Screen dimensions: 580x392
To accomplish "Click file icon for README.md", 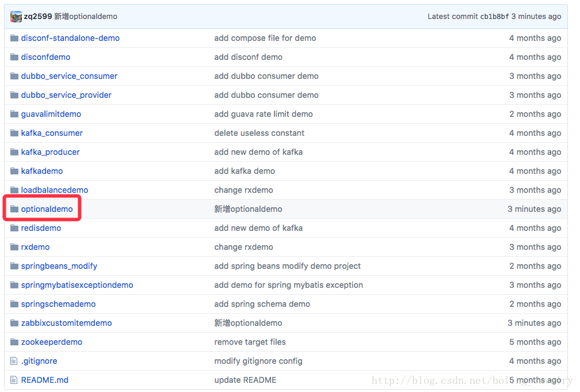I will 14,380.
